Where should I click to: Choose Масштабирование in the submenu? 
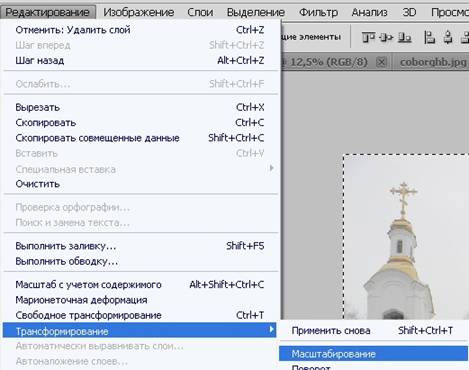pos(374,354)
